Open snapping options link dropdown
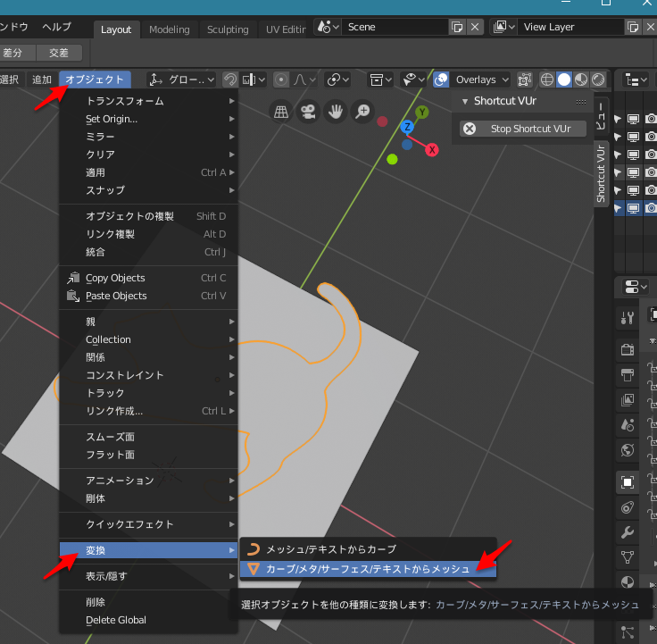 (x=337, y=79)
